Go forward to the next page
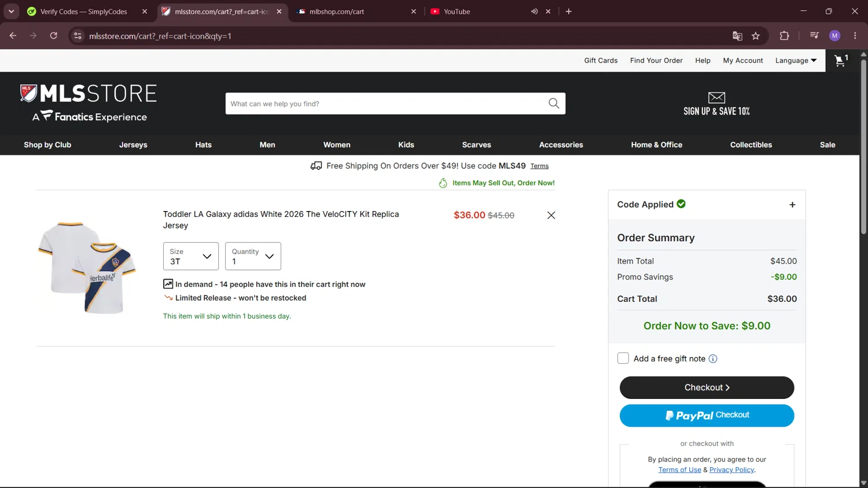 click(33, 36)
